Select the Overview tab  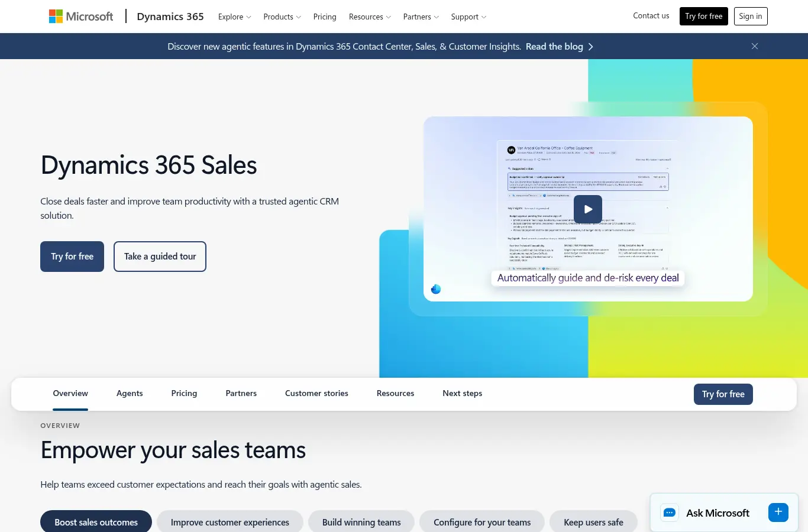click(70, 394)
